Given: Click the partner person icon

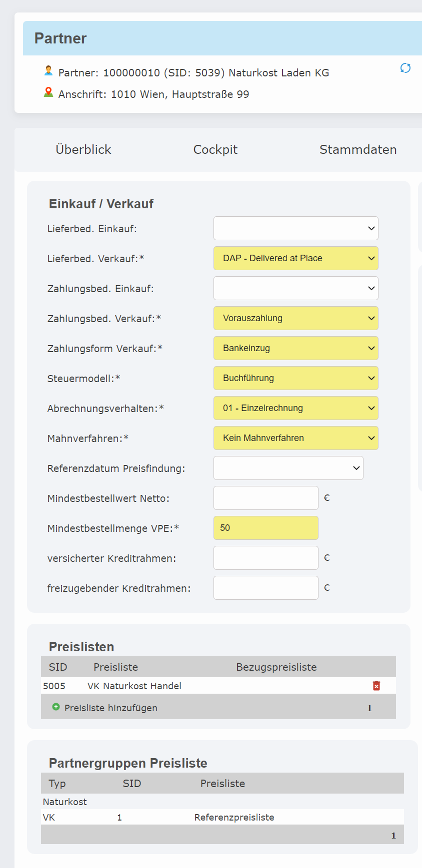Looking at the screenshot, I should [x=48, y=71].
